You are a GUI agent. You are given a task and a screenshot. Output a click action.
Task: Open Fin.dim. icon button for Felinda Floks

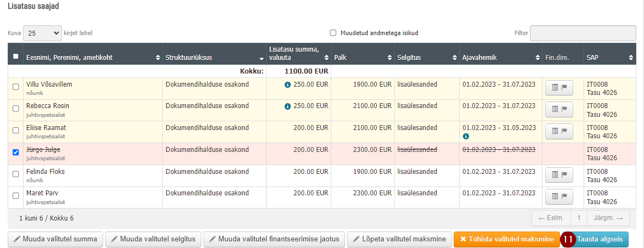(559, 174)
